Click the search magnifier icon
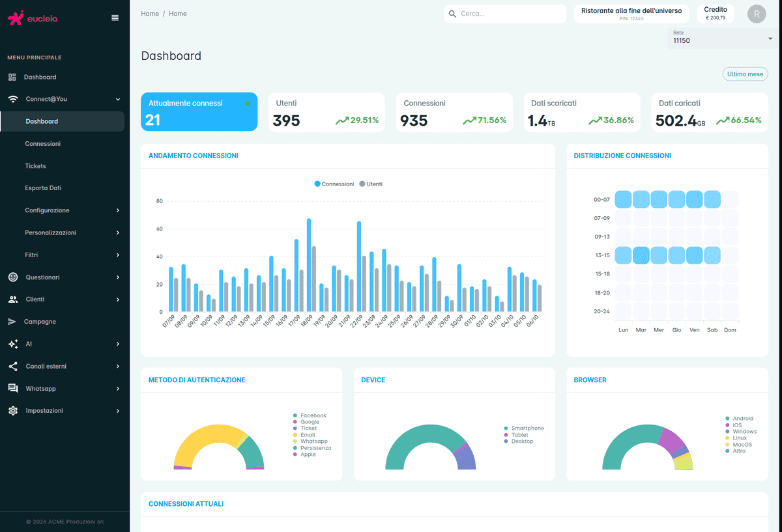Viewport: 782px width, 532px height. [452, 14]
